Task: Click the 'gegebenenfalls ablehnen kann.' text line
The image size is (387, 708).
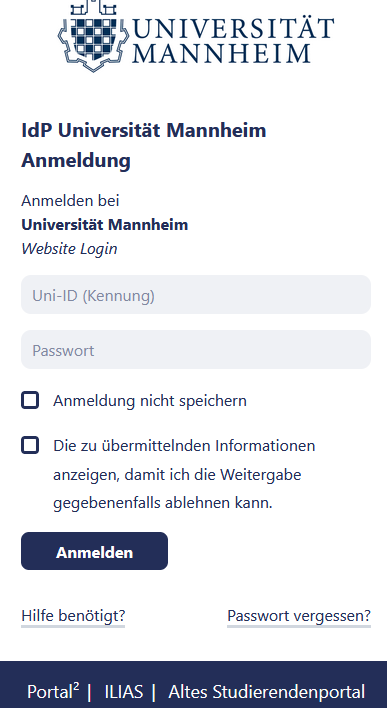Action: tap(163, 503)
